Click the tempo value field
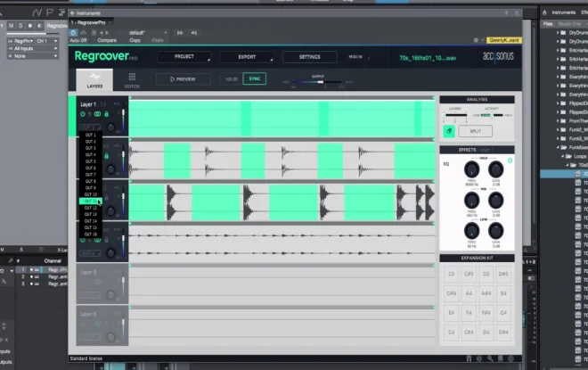Viewport: 588px width, 370px height. tap(232, 79)
